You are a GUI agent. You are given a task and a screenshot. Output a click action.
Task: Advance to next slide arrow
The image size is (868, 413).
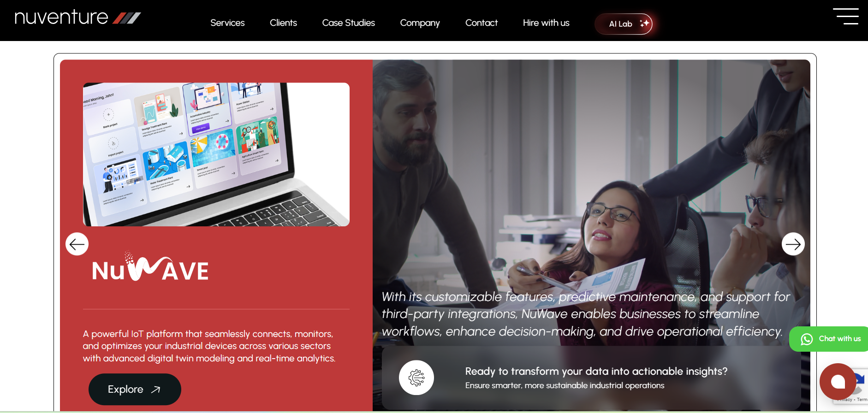click(793, 244)
